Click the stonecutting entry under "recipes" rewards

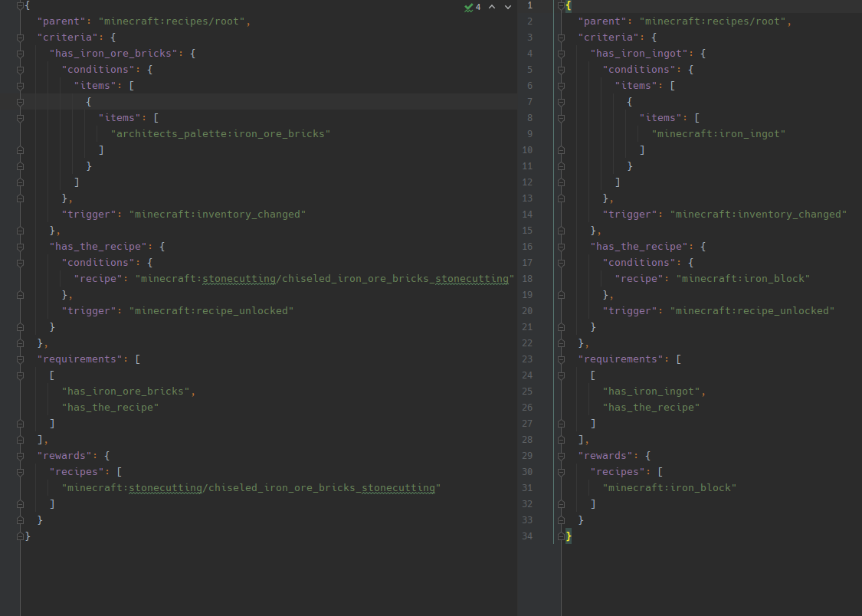[x=251, y=488]
